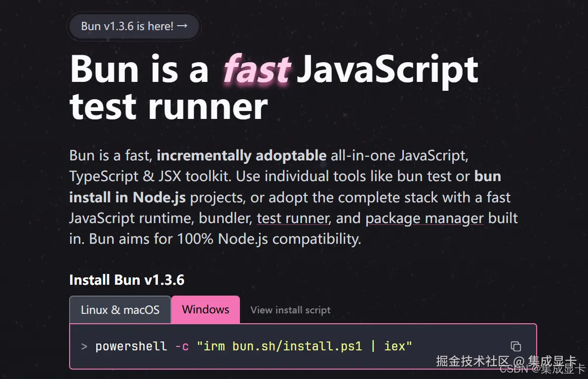Follow the 'package manager' underlined link
The width and height of the screenshot is (588, 379).
425,218
